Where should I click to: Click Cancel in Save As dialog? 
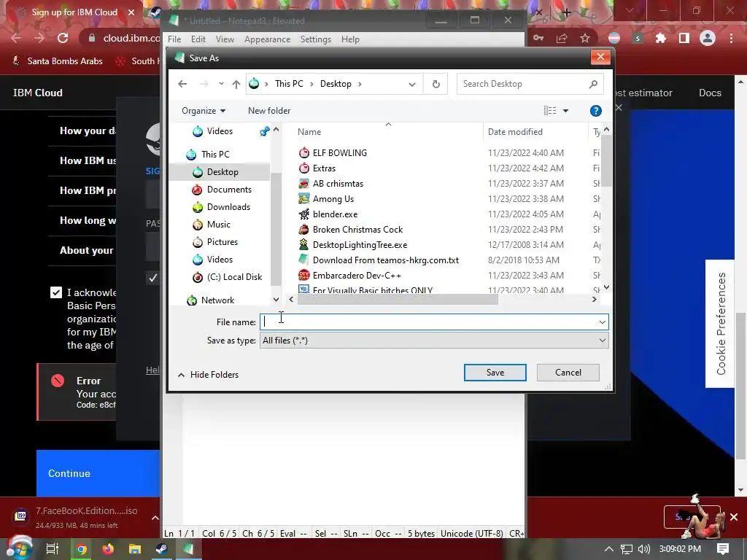coord(568,373)
